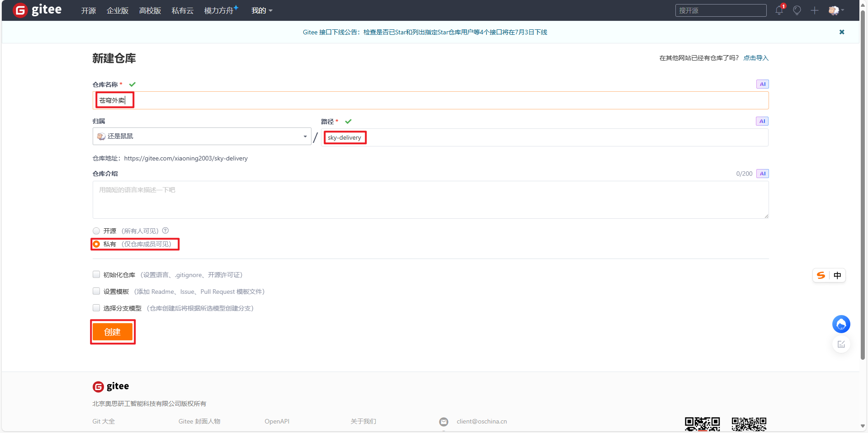The width and height of the screenshot is (868, 433).
Task: Click the Gitee logo in header
Action: [x=37, y=10]
